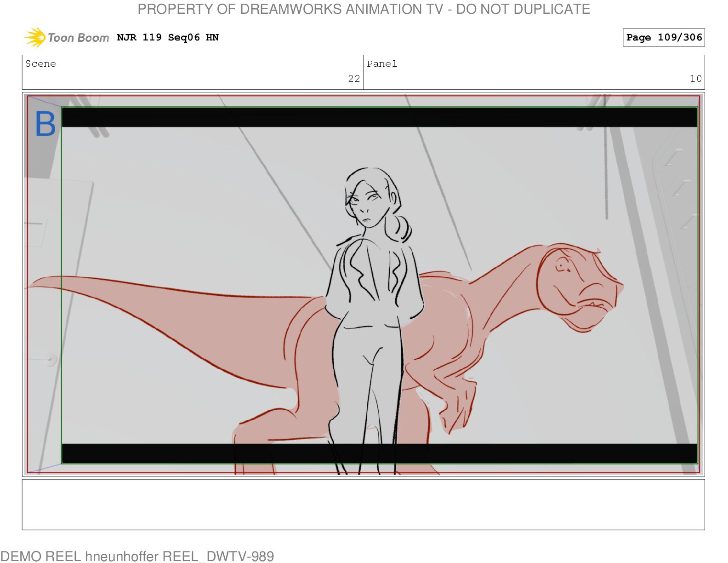Click the blue letter B in the storyboard frame
The width and height of the screenshot is (728, 563).
point(45,124)
